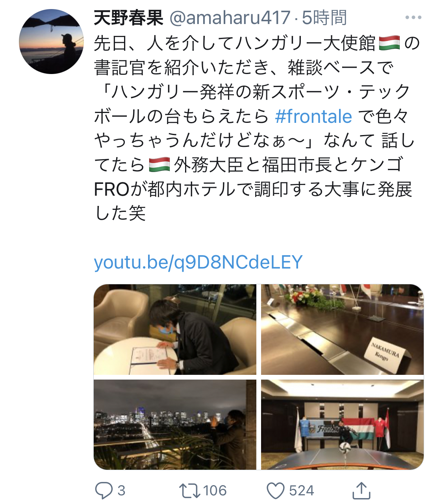This screenshot has height=504, width=443.
Task: Tap the retweet arrows icon
Action: tap(190, 491)
